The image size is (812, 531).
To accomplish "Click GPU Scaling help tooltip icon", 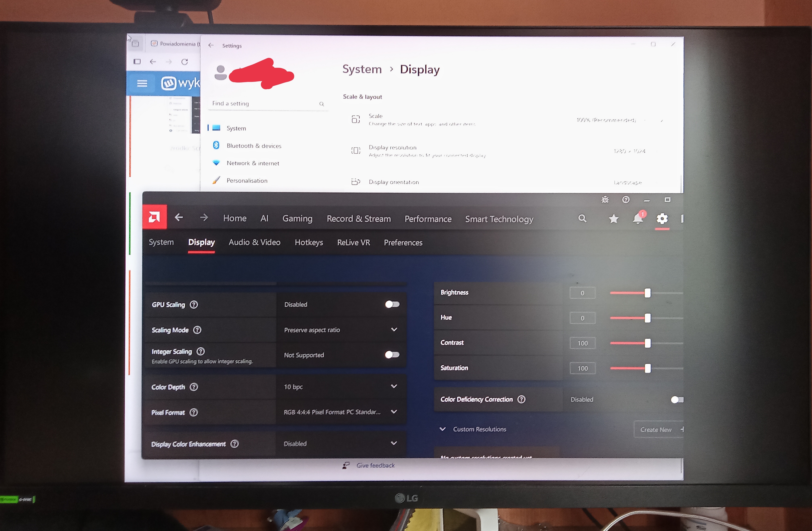I will pyautogui.click(x=194, y=305).
